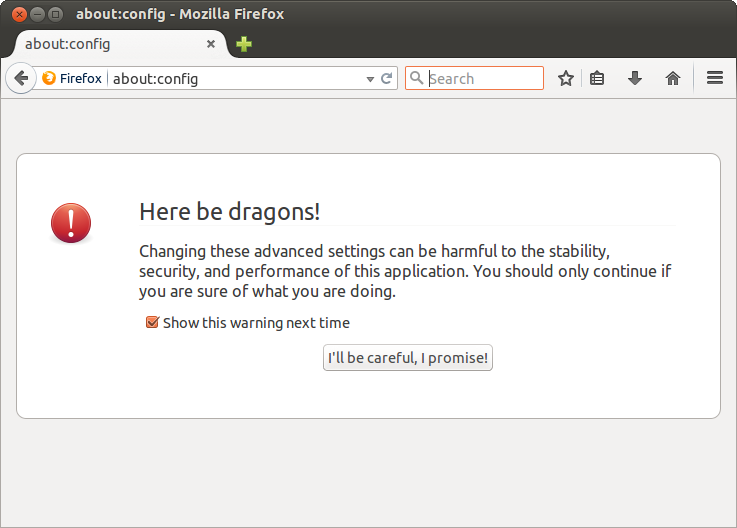Viewport: 737px width, 528px height.
Task: Click the red warning exclamation icon
Action: [71, 223]
